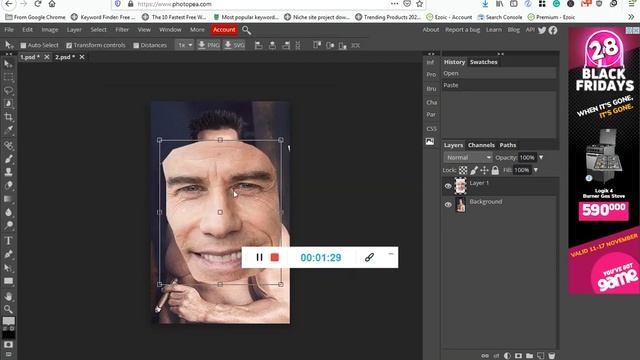This screenshot has width=640, height=360.
Task: Open the Edit menu
Action: point(27,30)
